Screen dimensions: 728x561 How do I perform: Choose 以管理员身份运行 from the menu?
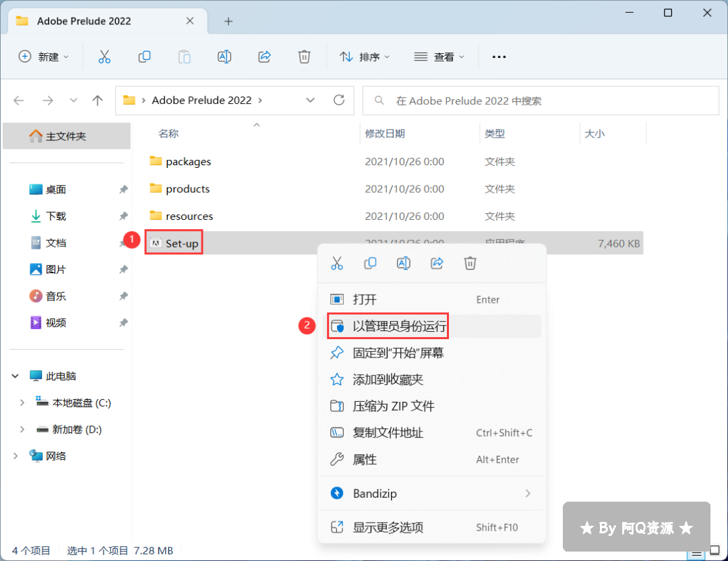[432, 326]
